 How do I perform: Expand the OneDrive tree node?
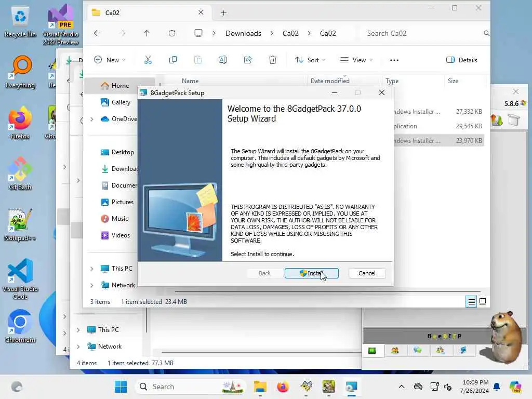pyautogui.click(x=91, y=119)
